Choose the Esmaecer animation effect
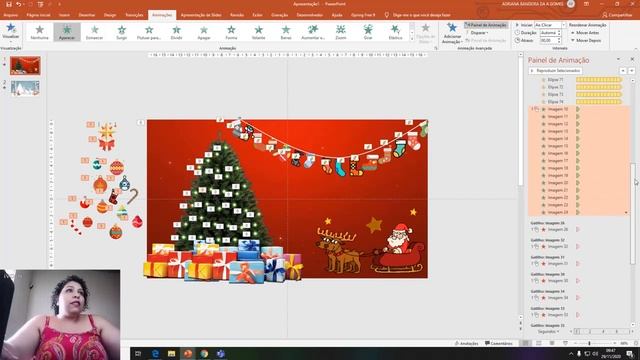The width and height of the screenshot is (640, 360). pos(94,32)
